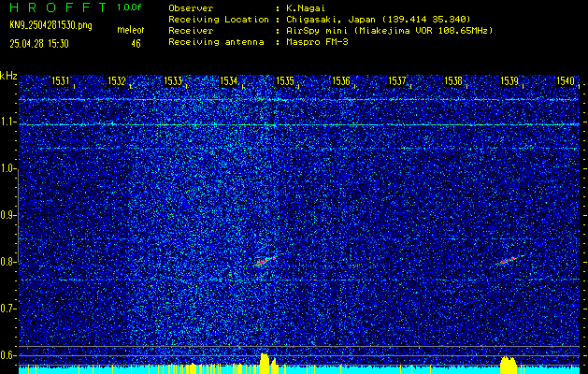This screenshot has width=588, height=374.
Task: Click the 1531 time marker
Action: 60,80
